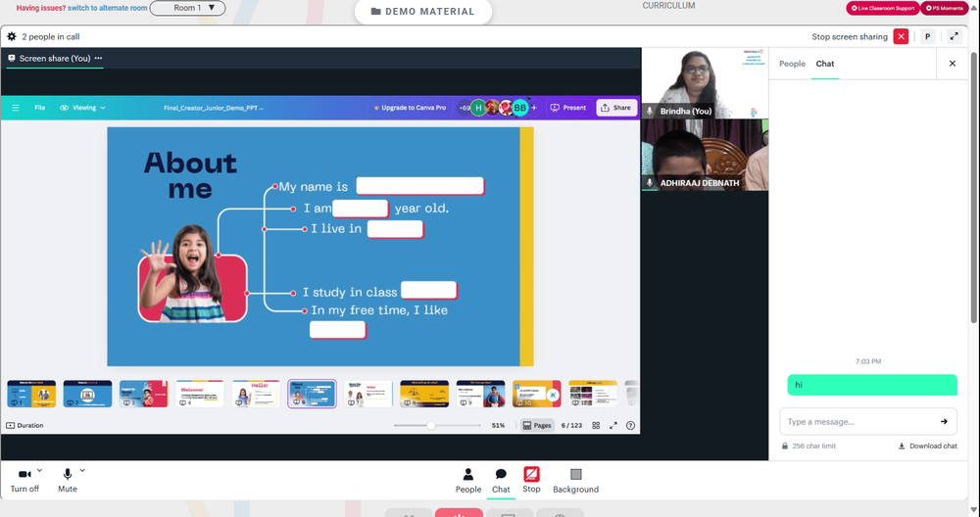
Task: Click Live Classroom Support button
Action: pos(883,8)
